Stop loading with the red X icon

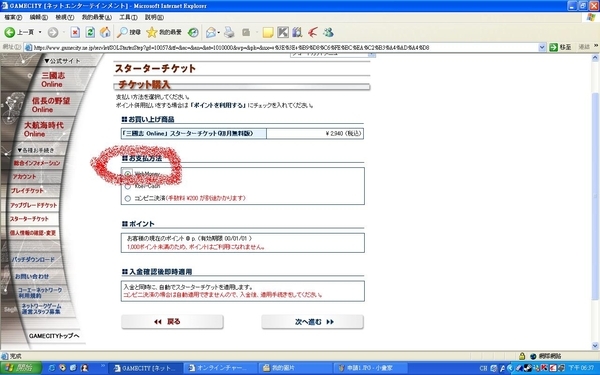75,33
